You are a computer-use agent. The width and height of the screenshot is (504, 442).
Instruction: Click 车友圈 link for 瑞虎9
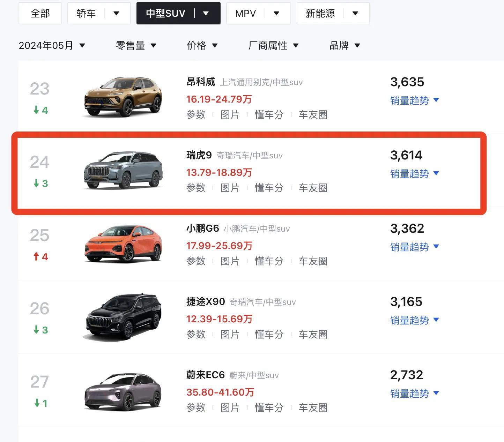(313, 188)
